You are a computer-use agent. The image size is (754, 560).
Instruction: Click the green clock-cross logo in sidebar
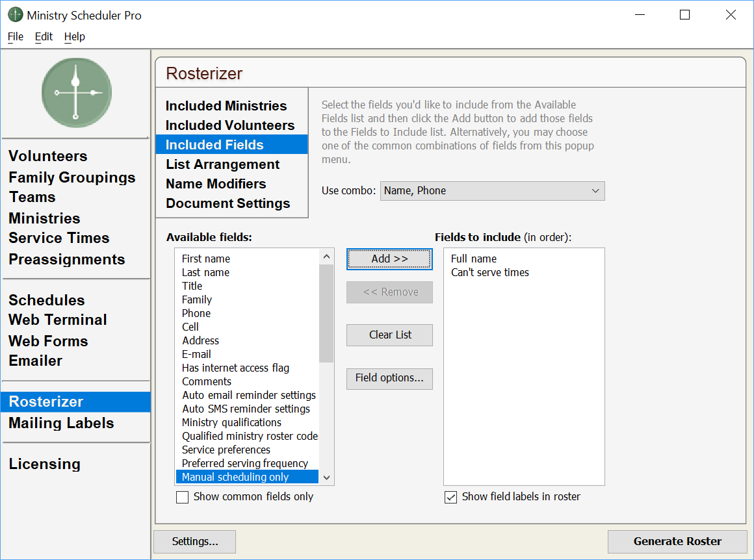tap(76, 93)
